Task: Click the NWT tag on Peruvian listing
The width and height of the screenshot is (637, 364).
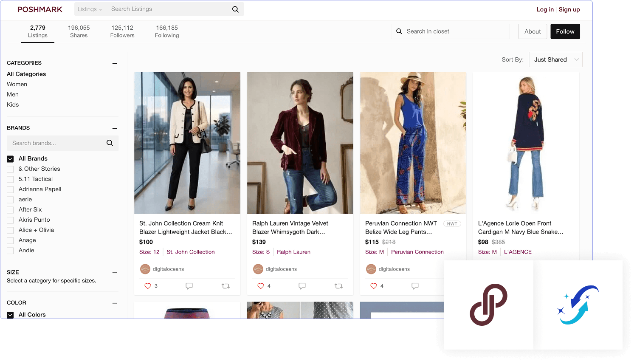Action: coord(452,224)
